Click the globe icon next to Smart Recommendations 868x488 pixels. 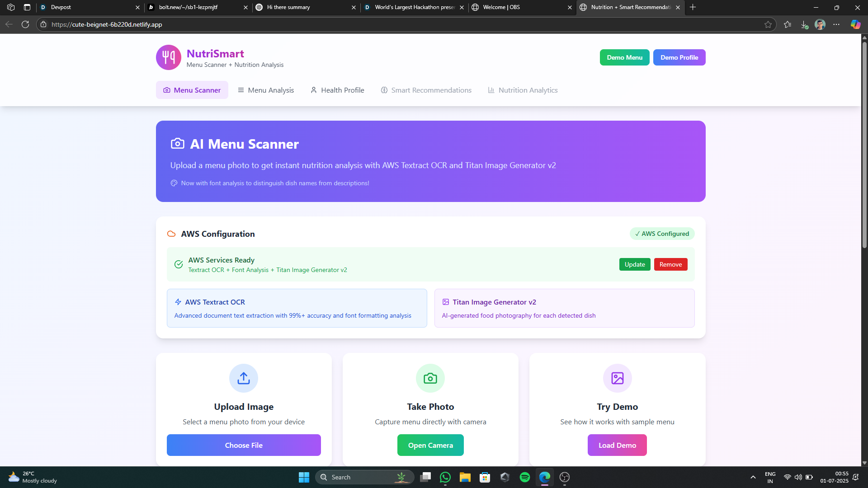click(x=384, y=90)
